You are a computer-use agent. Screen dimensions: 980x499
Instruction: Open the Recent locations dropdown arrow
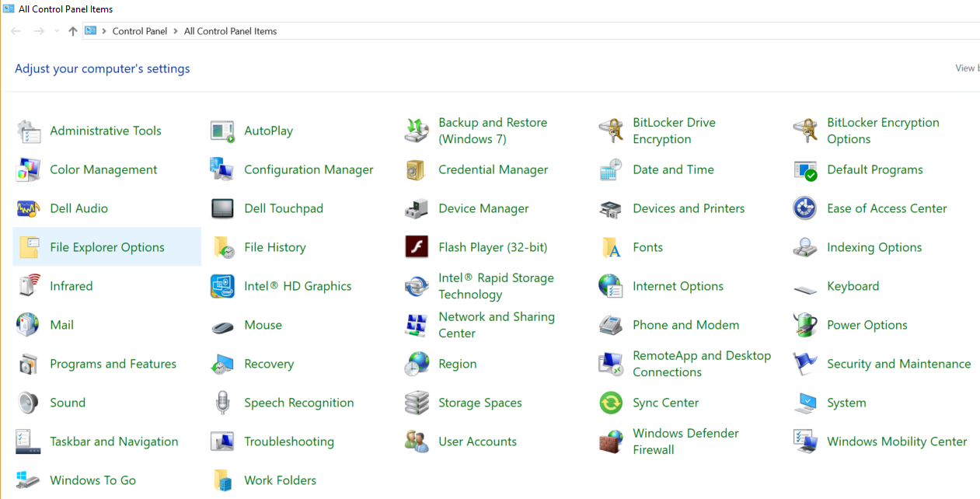57,31
